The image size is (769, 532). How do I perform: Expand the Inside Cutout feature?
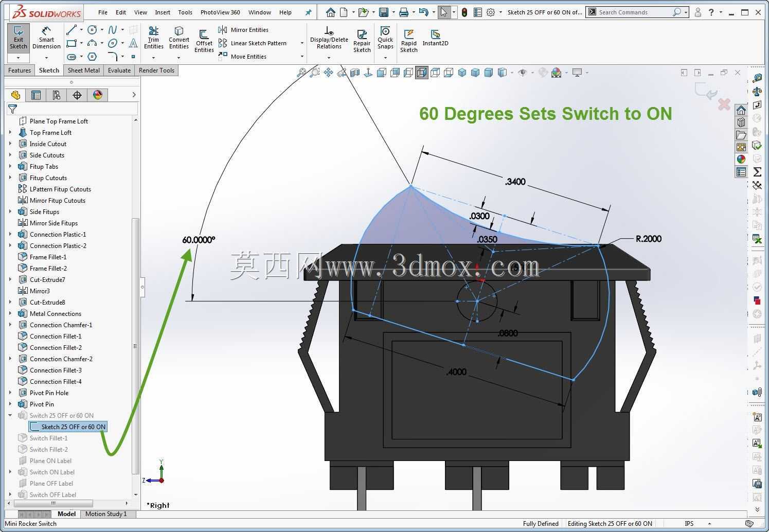point(10,144)
